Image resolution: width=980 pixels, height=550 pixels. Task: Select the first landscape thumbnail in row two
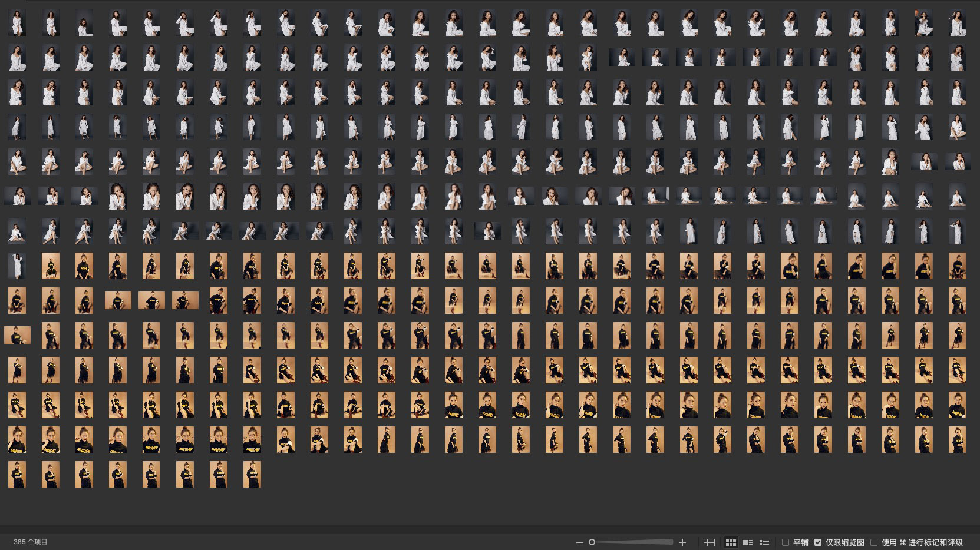(622, 57)
